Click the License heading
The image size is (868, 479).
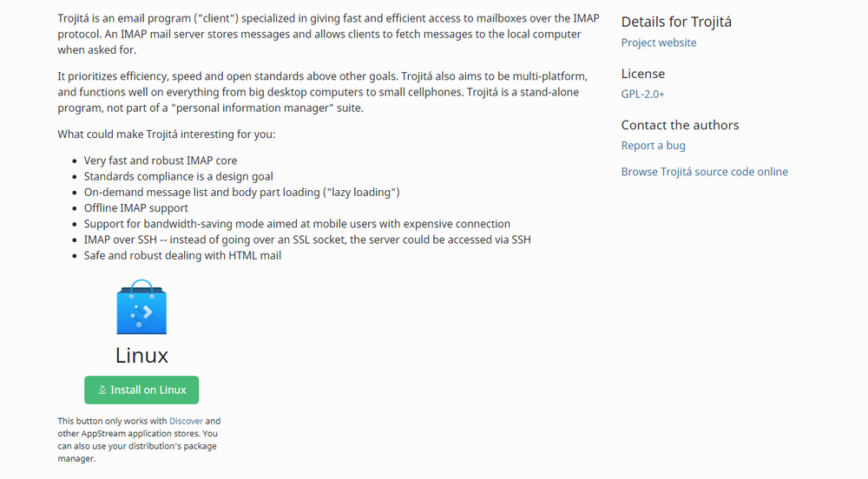pyautogui.click(x=643, y=74)
